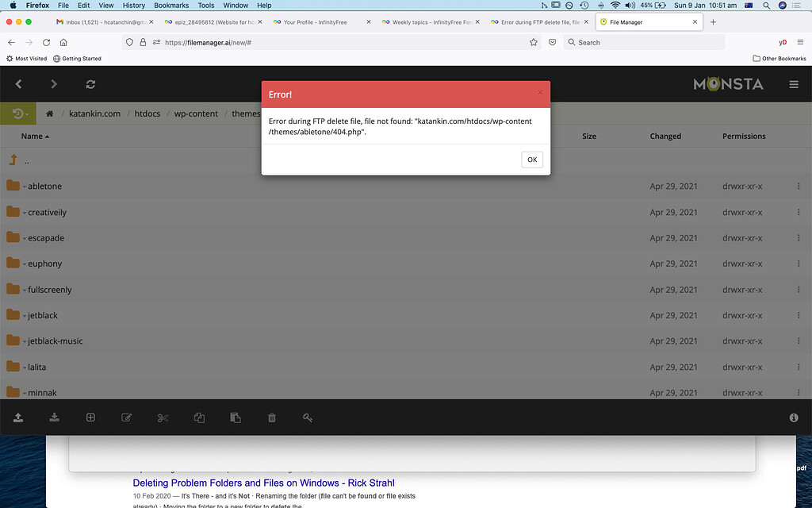The image size is (812, 508).
Task: Click the download icon in bottom toolbar
Action: coord(54,418)
